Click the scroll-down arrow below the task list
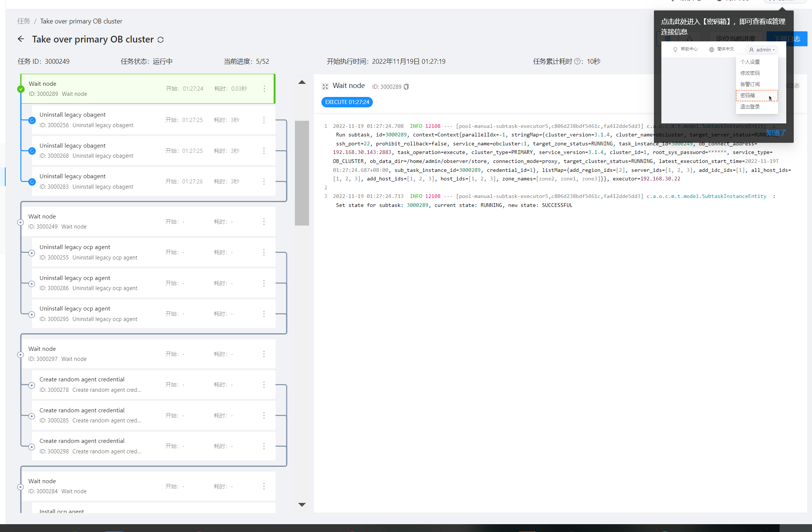Screen dimensions: 812x532 click(302, 504)
